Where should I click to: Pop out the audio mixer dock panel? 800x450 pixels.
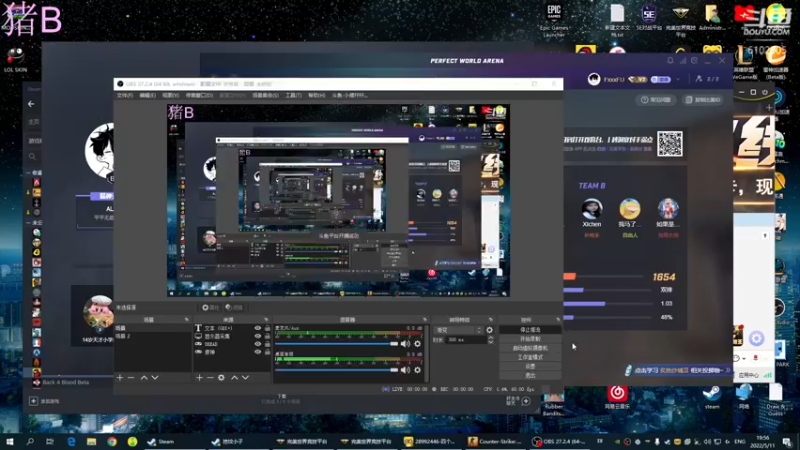[424, 319]
